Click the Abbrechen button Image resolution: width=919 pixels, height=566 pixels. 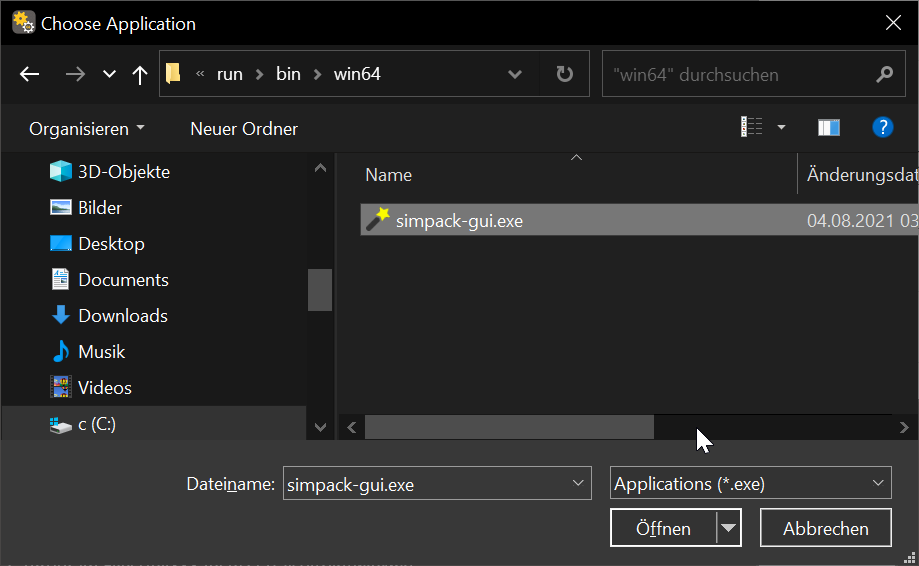click(x=826, y=528)
